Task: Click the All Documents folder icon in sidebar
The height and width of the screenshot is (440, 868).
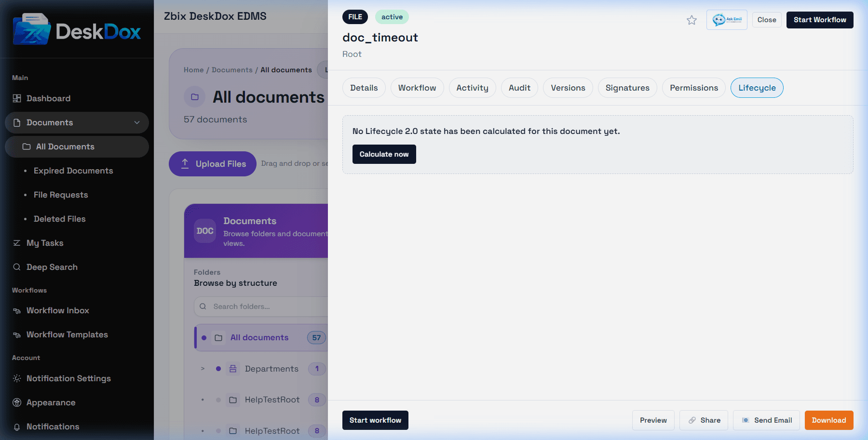Action: tap(27, 147)
